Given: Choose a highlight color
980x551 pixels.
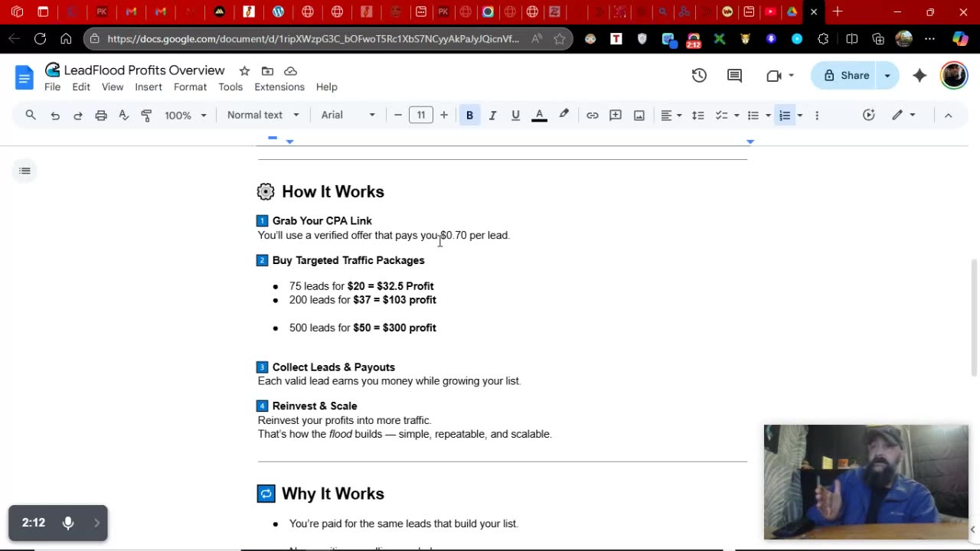Looking at the screenshot, I should point(563,116).
